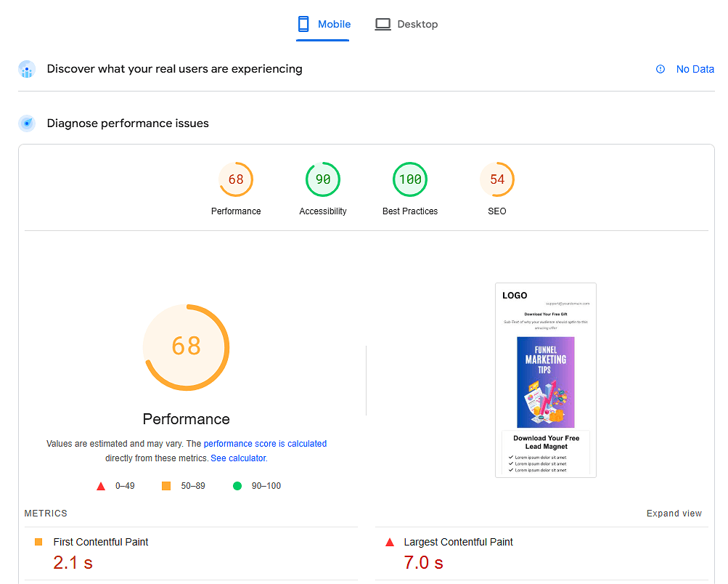Screen dimensions: 728x584
Task: Click the mobile phone icon
Action: tap(303, 24)
